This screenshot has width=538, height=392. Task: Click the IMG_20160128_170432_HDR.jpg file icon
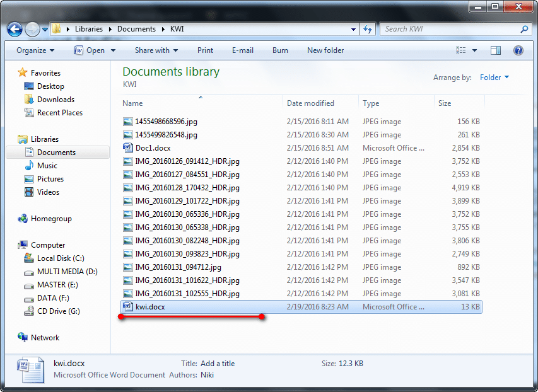[128, 188]
